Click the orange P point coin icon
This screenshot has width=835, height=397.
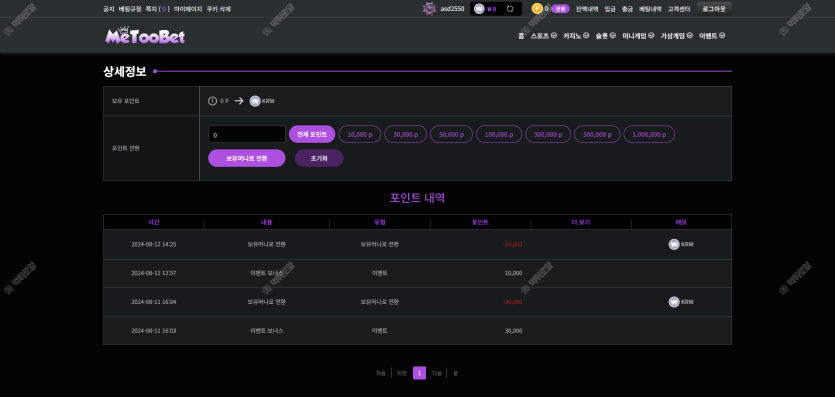click(x=537, y=9)
